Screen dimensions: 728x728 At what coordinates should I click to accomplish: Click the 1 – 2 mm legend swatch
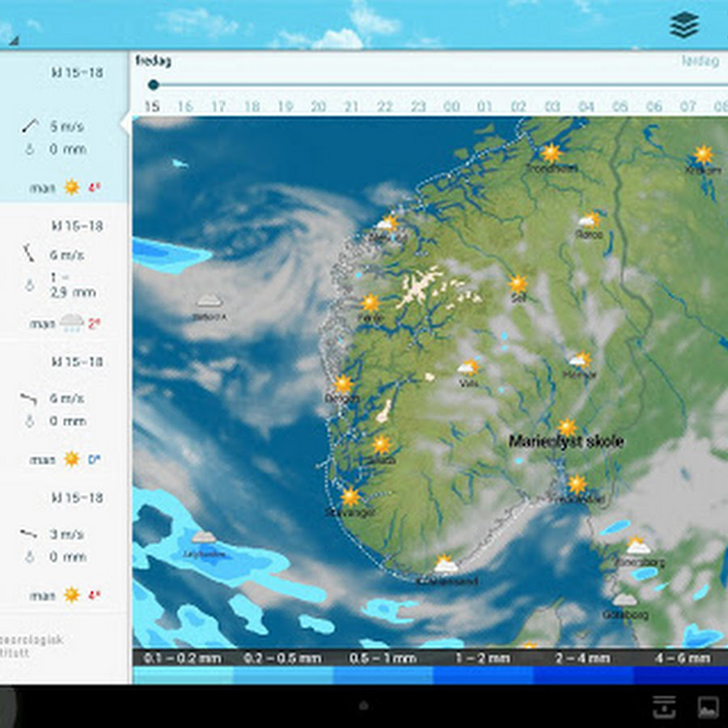tap(483, 675)
